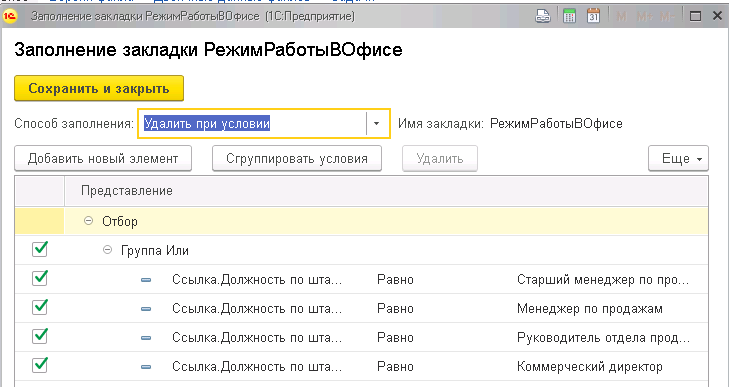The height and width of the screenshot is (387, 729).
Task: Uncheck the Старший менеджер condition checkbox
Action: (40, 278)
